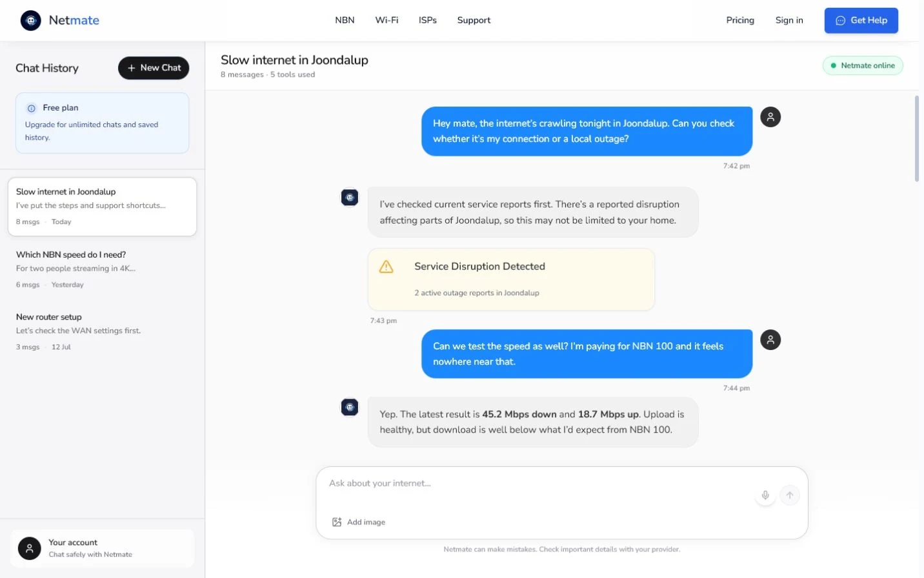This screenshot has height=578, width=924.
Task: Open the Pricing link
Action: pos(740,20)
